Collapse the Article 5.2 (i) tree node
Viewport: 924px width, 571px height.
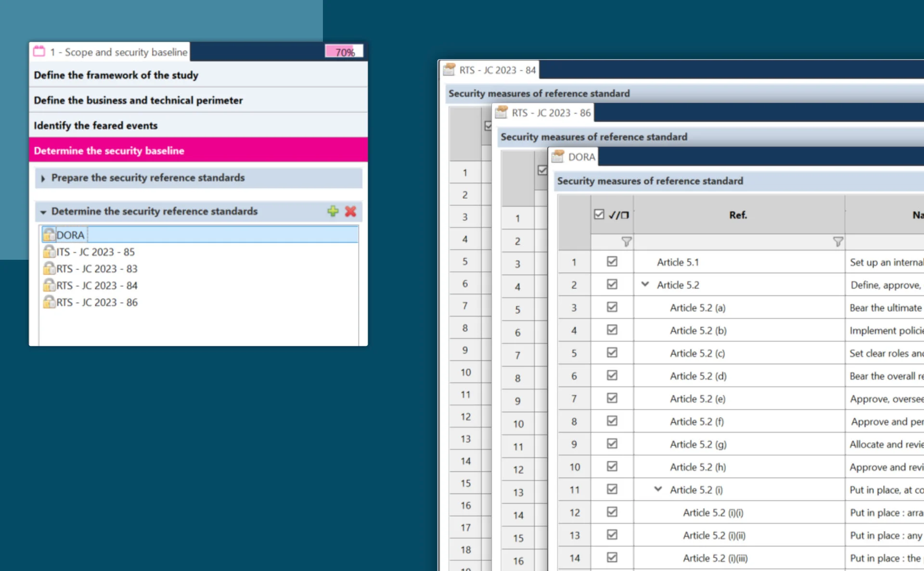click(658, 489)
